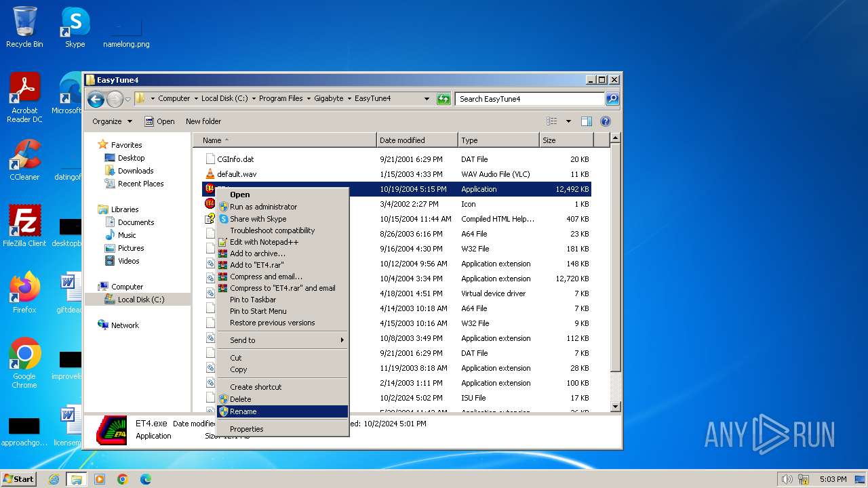Click the Chrome icon in the taskbar
This screenshot has height=488, width=868.
(123, 479)
